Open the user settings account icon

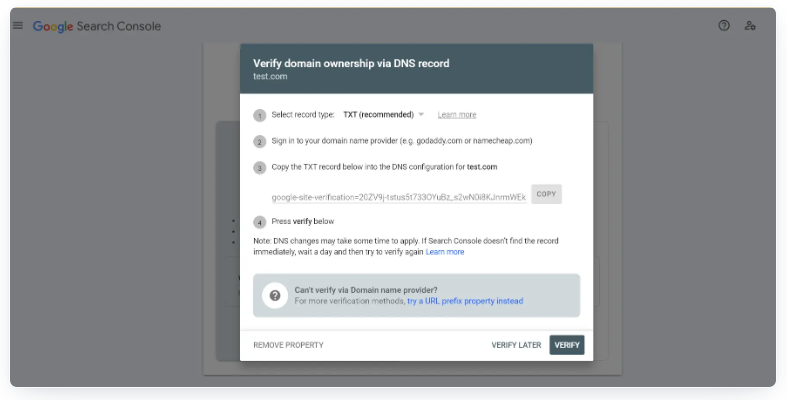(x=750, y=26)
